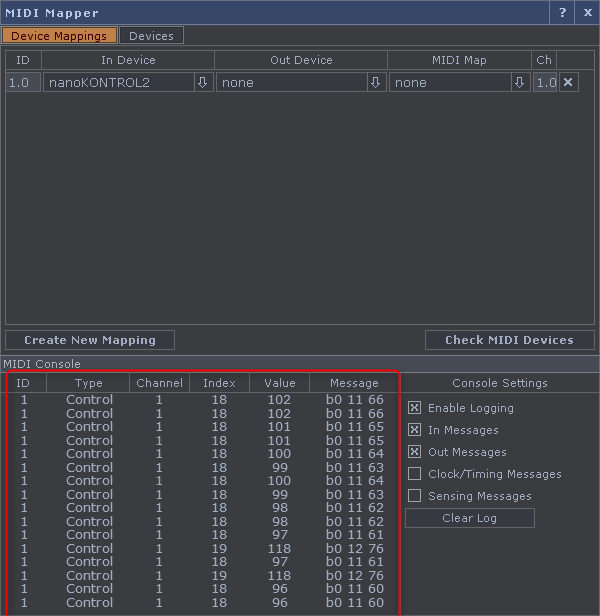Select the Device Mappings tab
Viewport: 600px width, 616px height.
click(x=59, y=36)
